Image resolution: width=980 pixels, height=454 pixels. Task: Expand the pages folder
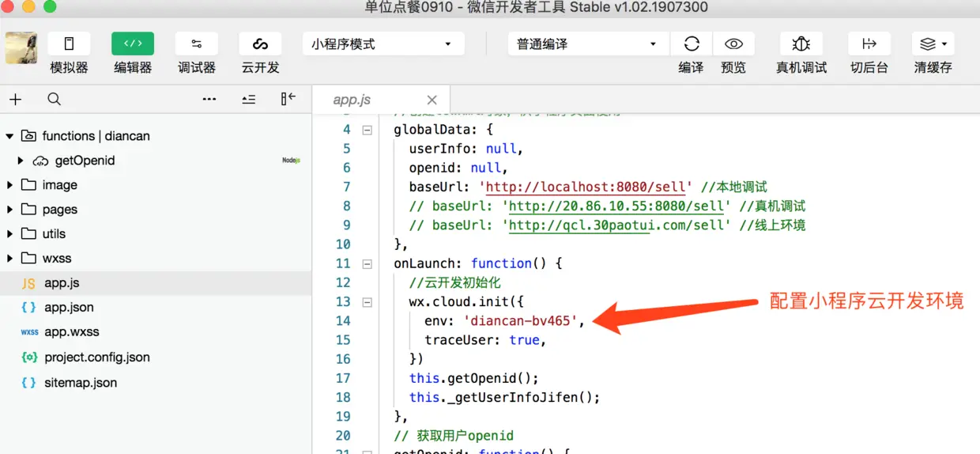tap(9, 210)
